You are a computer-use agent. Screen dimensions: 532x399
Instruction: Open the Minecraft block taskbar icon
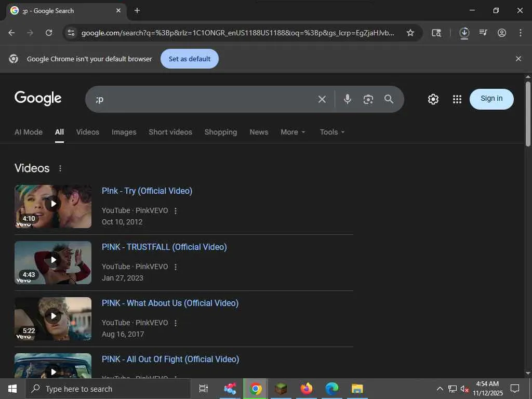pos(281,389)
